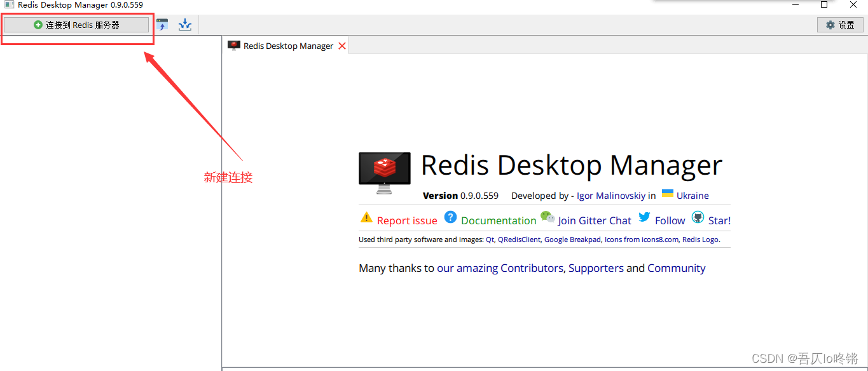The height and width of the screenshot is (371, 868).
Task: Open 设置 settings button
Action: coord(839,25)
